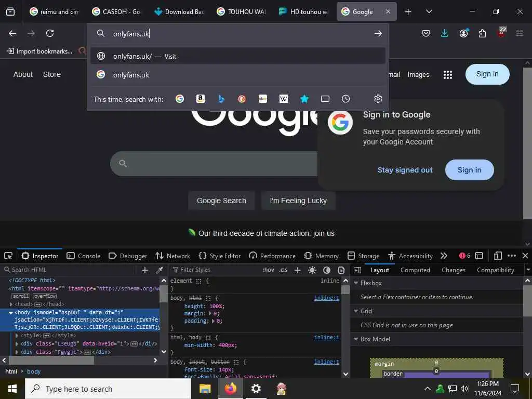Search this time with Amazon

pyautogui.click(x=201, y=99)
